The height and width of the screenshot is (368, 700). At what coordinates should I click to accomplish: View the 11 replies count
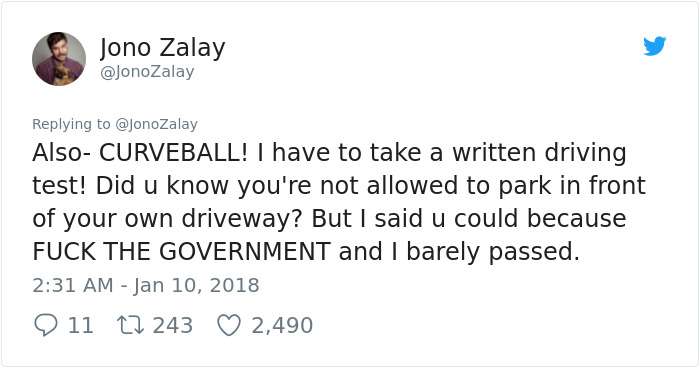(x=81, y=325)
